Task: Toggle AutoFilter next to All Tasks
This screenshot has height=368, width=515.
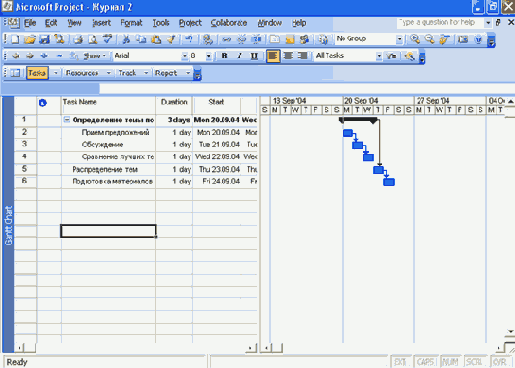Action: pos(391,56)
